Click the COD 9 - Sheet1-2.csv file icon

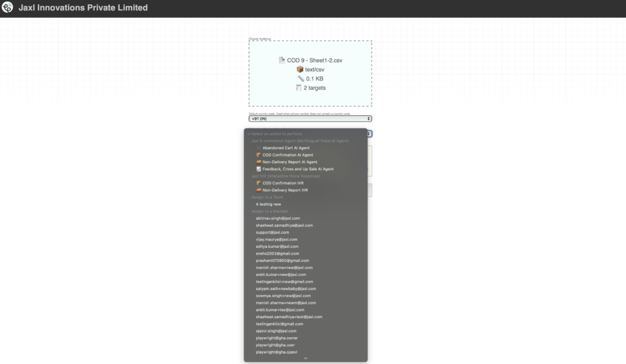[x=282, y=60]
